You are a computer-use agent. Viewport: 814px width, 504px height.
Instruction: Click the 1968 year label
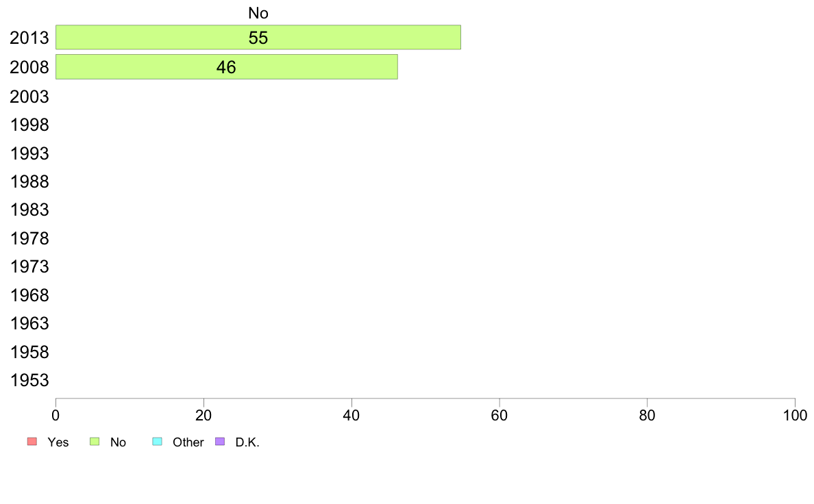29,295
